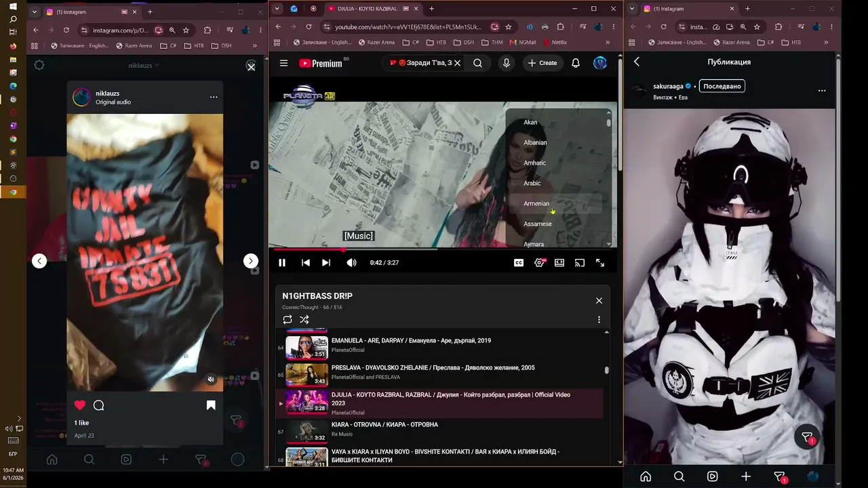Viewport: 868px width, 488px height.
Task: Play EMANUELA - ARE, DARPAY from the playlist
Action: [439, 347]
